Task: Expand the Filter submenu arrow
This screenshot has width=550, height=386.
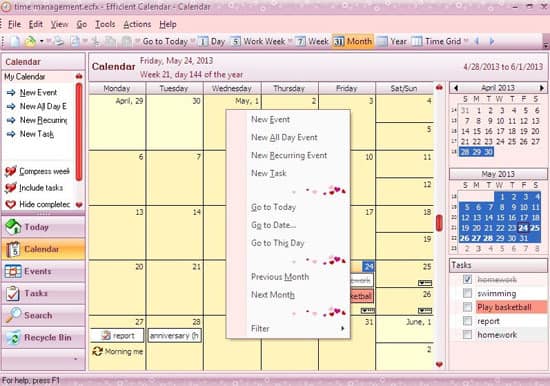Action: tap(343, 328)
